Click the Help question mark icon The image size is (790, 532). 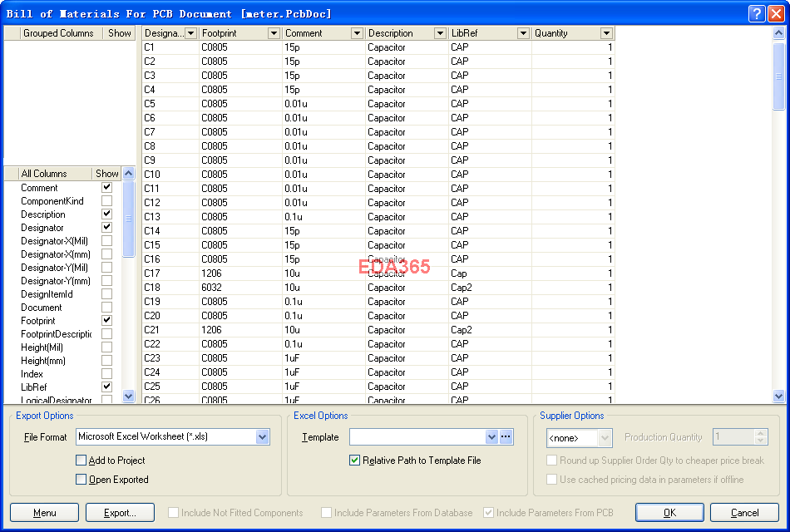pyautogui.click(x=756, y=13)
